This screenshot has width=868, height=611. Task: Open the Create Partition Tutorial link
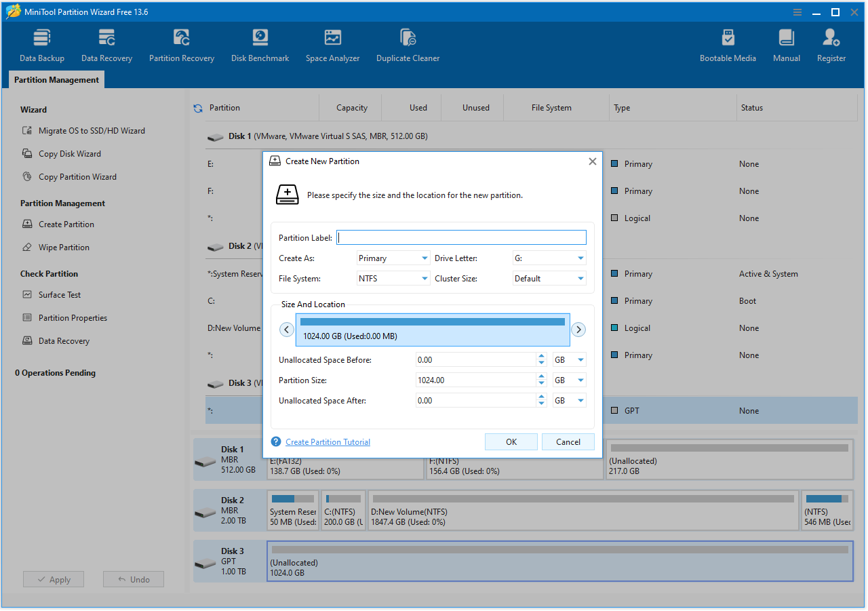(x=328, y=441)
